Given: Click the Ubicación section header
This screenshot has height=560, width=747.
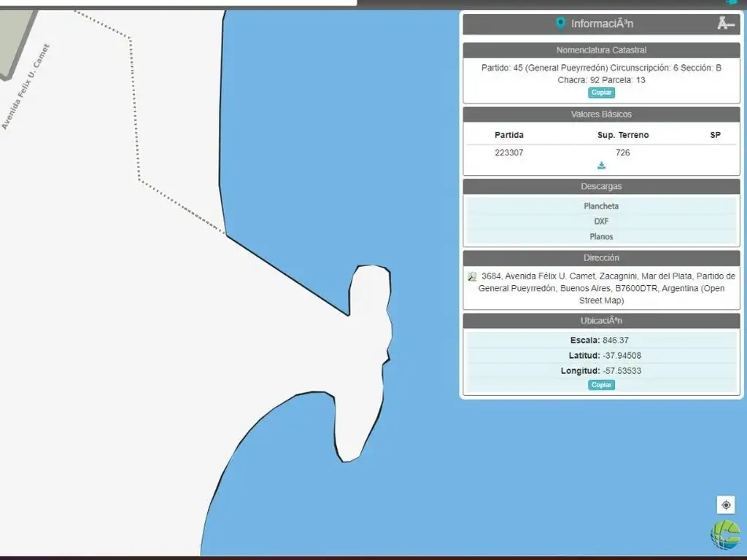Looking at the screenshot, I should tap(601, 321).
